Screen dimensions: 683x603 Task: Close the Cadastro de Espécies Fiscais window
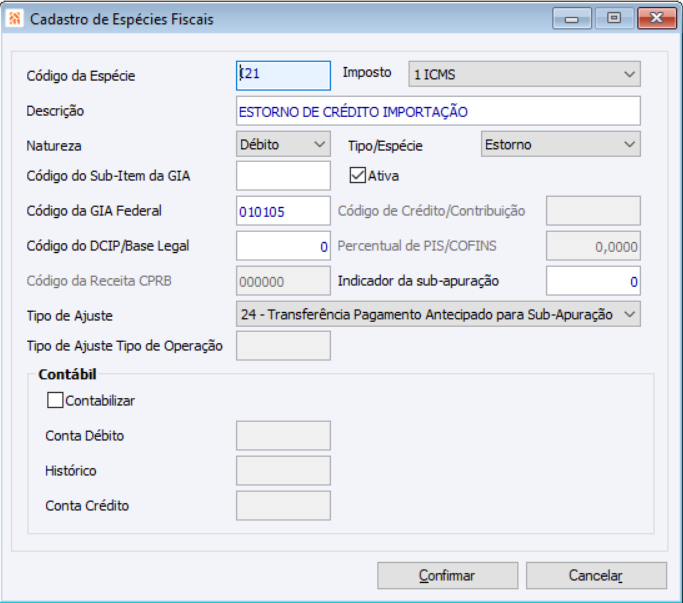[x=656, y=18]
